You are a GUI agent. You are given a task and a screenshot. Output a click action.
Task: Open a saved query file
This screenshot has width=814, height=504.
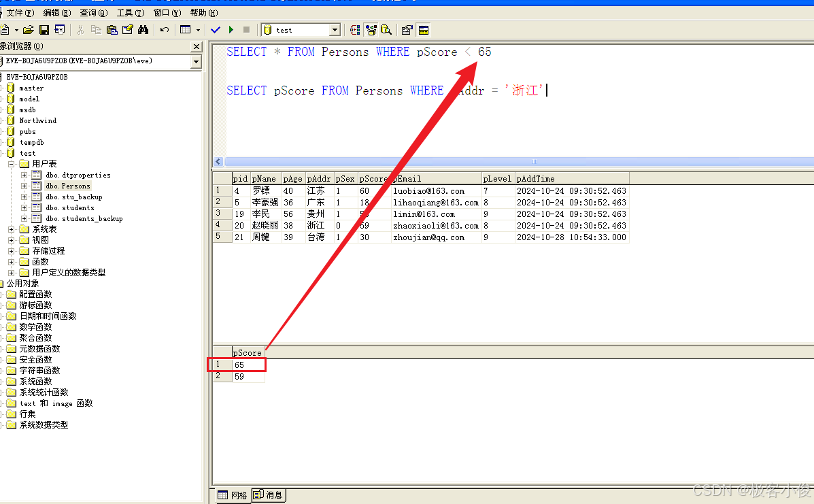click(29, 30)
